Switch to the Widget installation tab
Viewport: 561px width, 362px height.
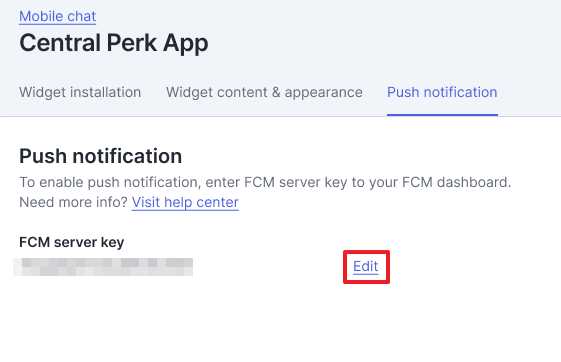80,92
